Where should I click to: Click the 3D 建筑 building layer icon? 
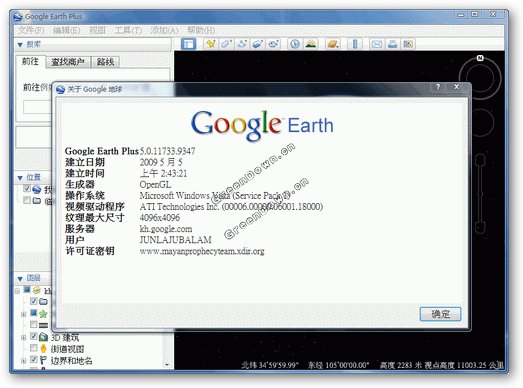click(43, 337)
